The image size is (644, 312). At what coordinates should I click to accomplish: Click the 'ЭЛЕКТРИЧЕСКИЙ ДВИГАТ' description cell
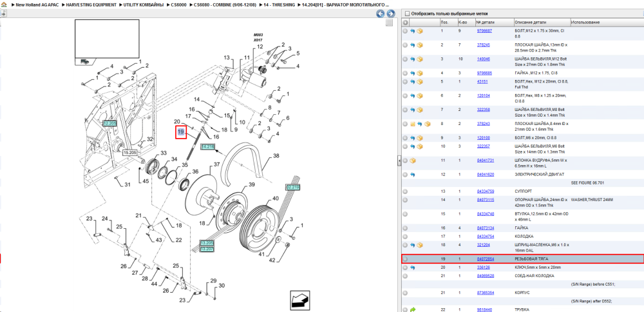click(x=539, y=175)
